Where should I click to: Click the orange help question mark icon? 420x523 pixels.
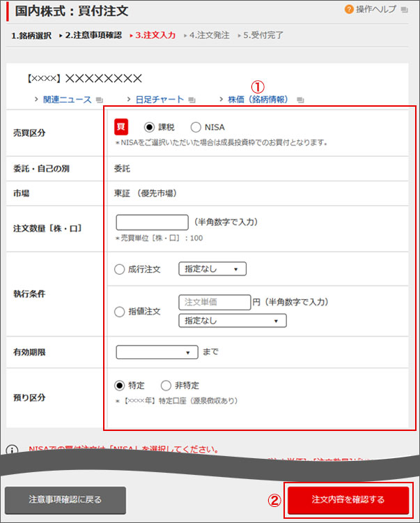click(x=349, y=9)
